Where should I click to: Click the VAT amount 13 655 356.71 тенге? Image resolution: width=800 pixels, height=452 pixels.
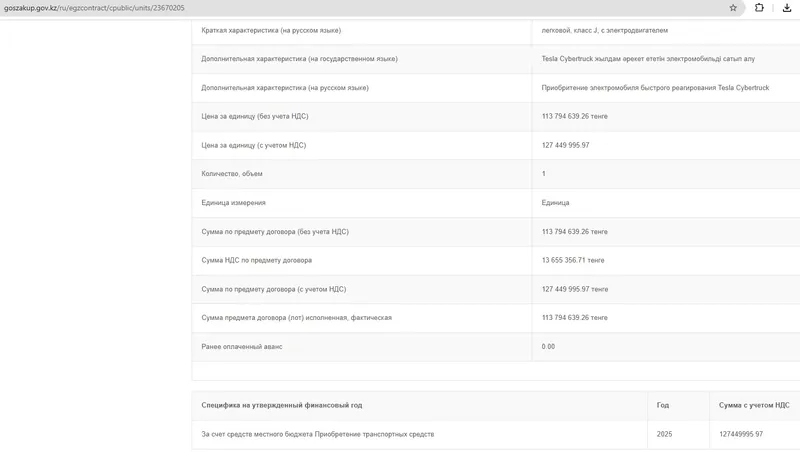[573, 261]
